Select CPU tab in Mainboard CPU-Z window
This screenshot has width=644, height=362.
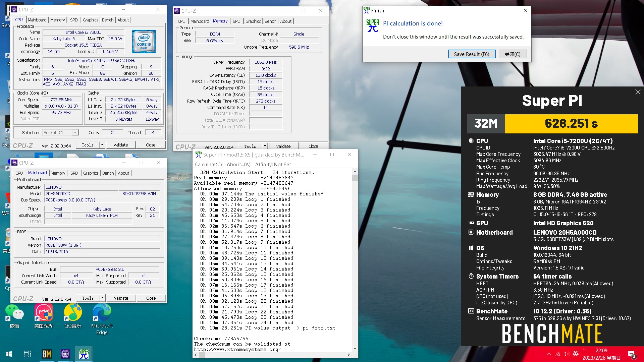[19, 173]
